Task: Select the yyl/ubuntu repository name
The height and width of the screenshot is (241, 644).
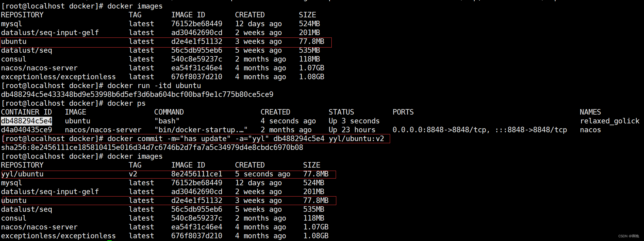Action: (23, 174)
